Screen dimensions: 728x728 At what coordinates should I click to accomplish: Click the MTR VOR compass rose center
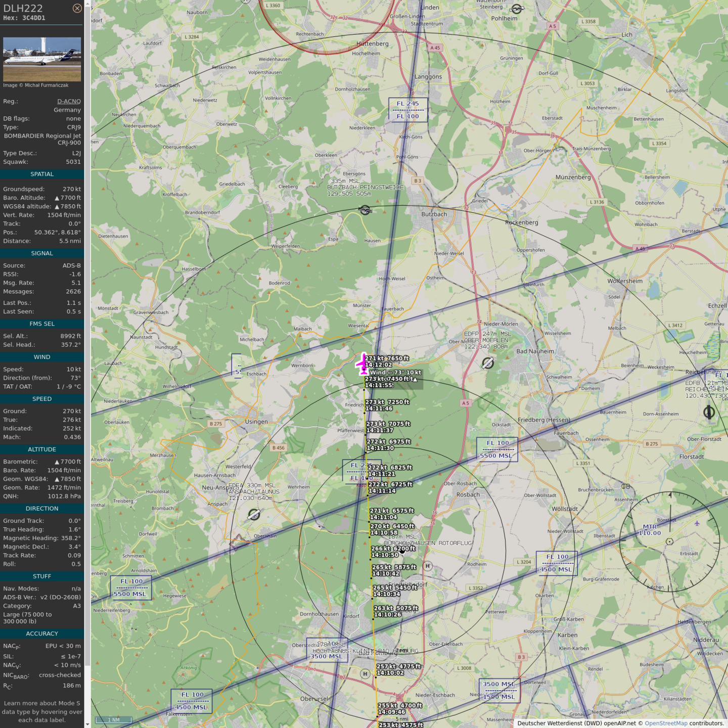click(669, 541)
